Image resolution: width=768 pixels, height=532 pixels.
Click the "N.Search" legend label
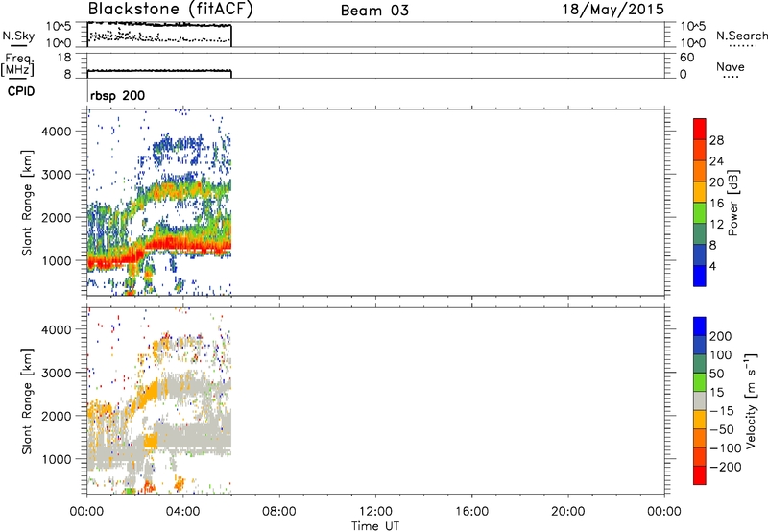point(741,36)
